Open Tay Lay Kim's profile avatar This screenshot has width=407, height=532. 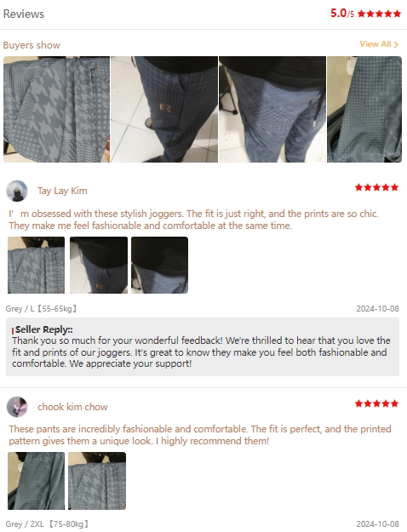pyautogui.click(x=17, y=191)
